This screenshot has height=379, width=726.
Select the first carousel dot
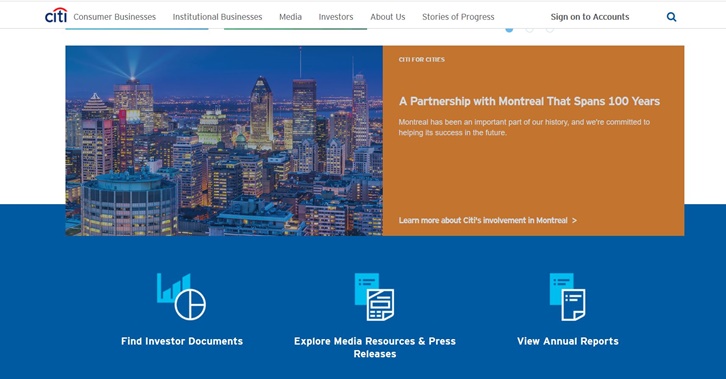pyautogui.click(x=509, y=30)
